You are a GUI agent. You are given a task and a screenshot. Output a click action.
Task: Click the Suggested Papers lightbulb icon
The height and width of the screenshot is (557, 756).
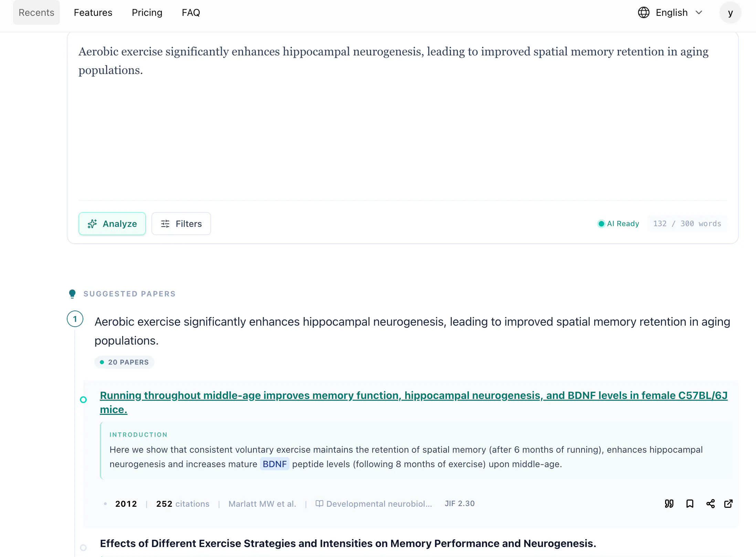72,294
